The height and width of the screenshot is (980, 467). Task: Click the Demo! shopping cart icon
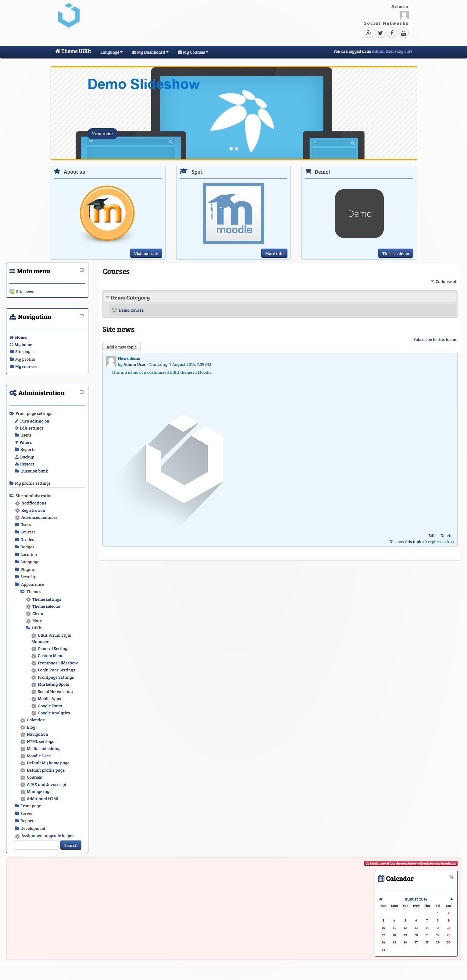tap(308, 171)
